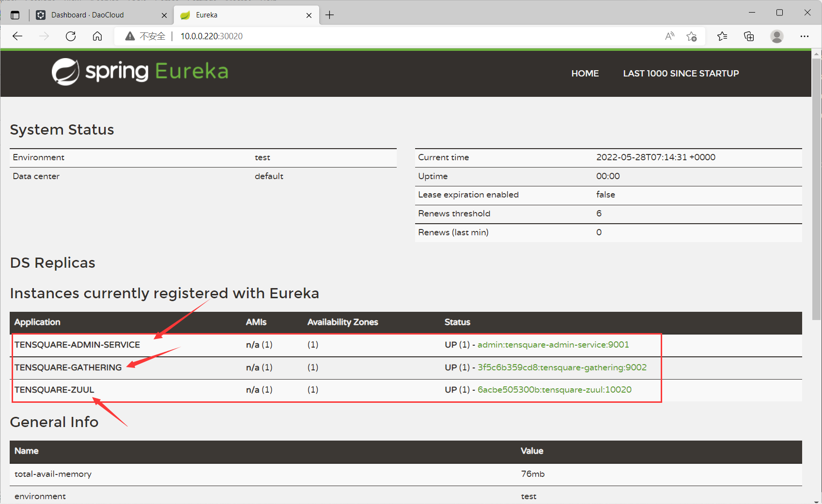Open the favorites list
Screen dimensions: 822x504
pyautogui.click(x=722, y=36)
